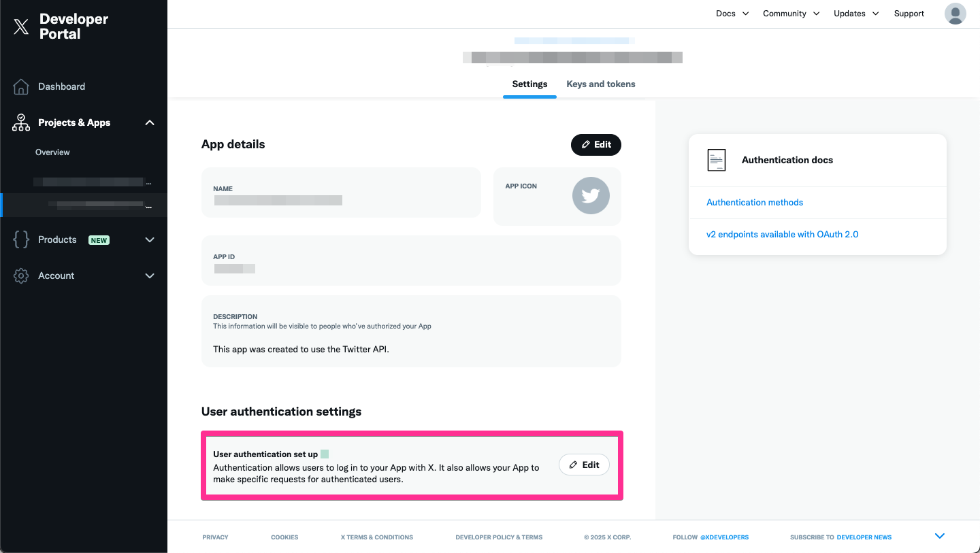
Task: Open Developer Policy & Terms link
Action: 499,537
